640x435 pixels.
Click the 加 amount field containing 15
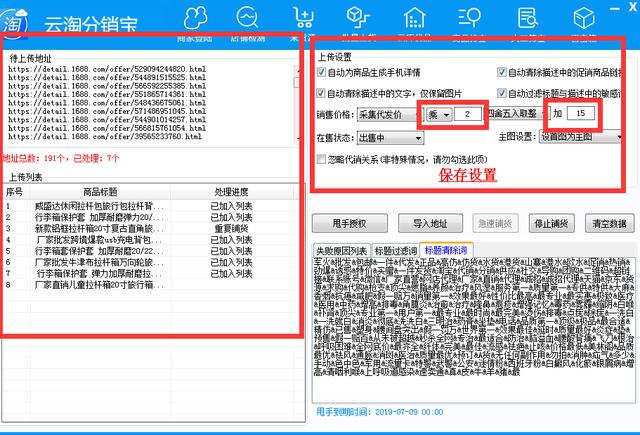click(580, 113)
